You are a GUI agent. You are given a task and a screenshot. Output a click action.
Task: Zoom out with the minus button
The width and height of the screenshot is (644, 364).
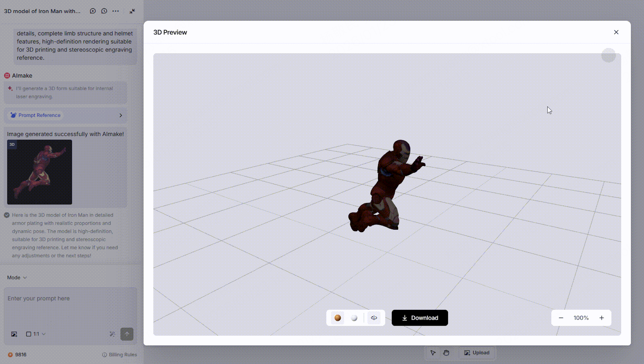(x=561, y=318)
